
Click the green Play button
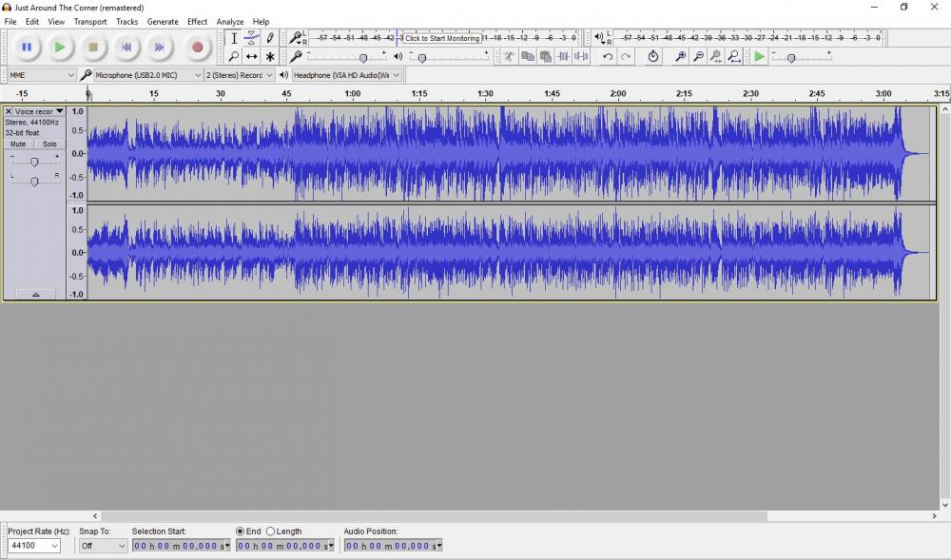tap(59, 47)
